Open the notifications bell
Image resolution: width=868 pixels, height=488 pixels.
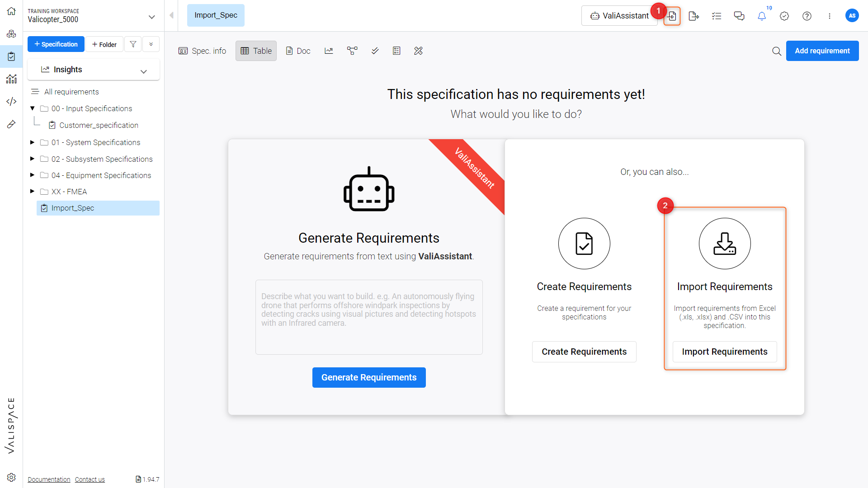(x=762, y=16)
